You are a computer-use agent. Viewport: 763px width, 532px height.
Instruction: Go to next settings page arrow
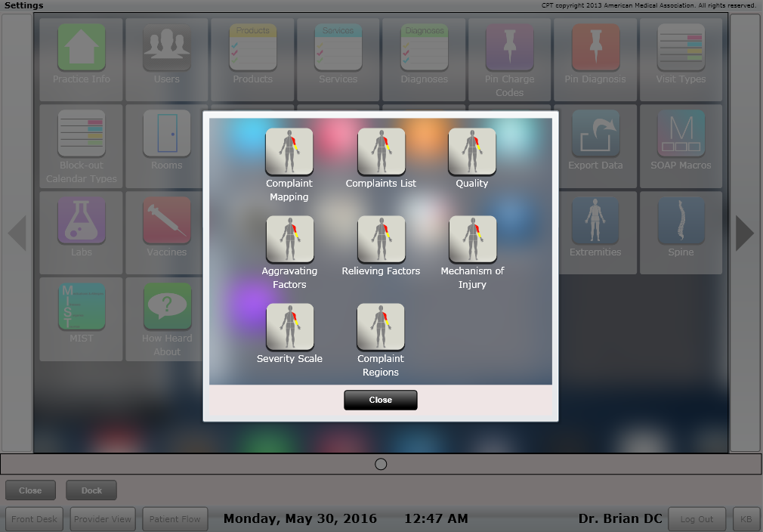click(745, 234)
